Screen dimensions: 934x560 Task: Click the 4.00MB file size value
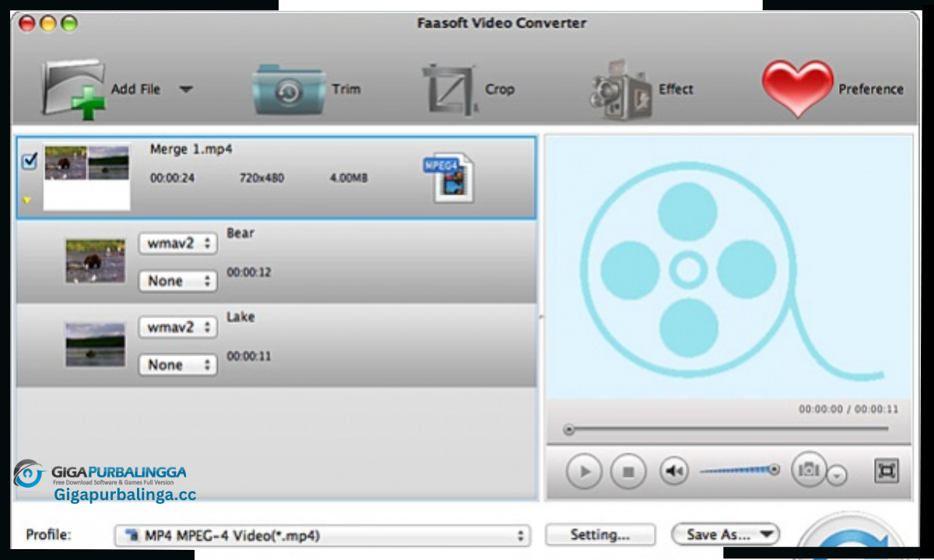349,178
